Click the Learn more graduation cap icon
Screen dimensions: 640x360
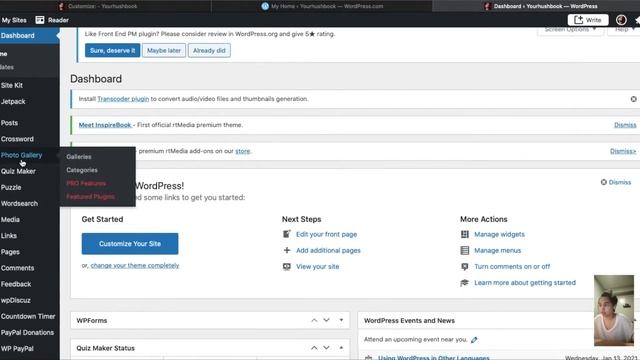(x=464, y=282)
